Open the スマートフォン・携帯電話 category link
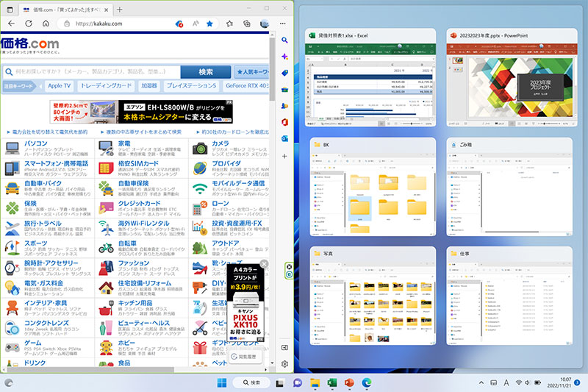This screenshot has width=588, height=392. pos(57,163)
